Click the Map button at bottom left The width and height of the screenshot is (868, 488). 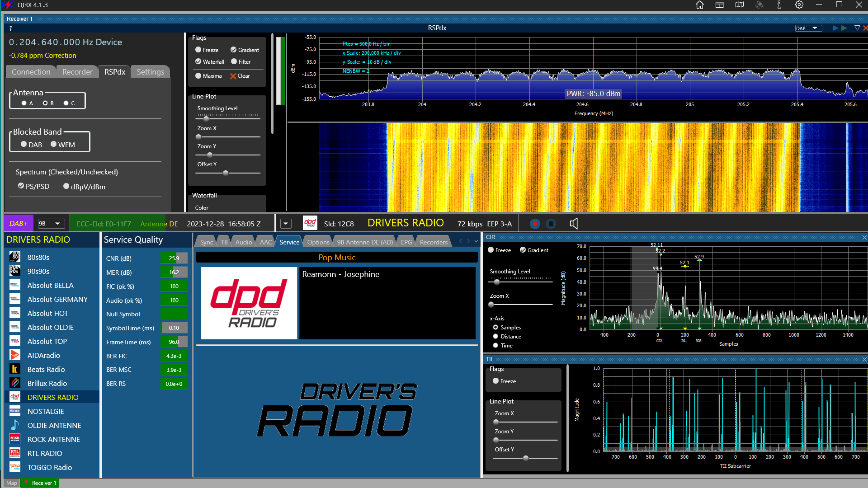coord(12,483)
